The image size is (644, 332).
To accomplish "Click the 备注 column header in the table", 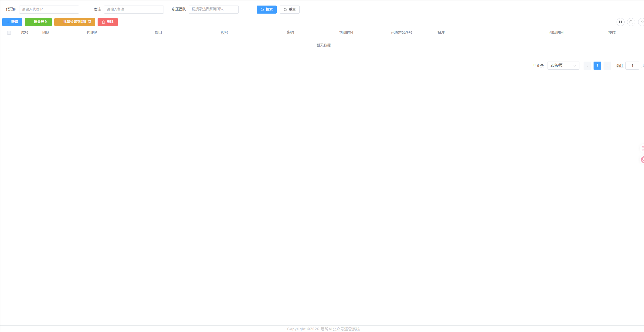I will coord(441,33).
